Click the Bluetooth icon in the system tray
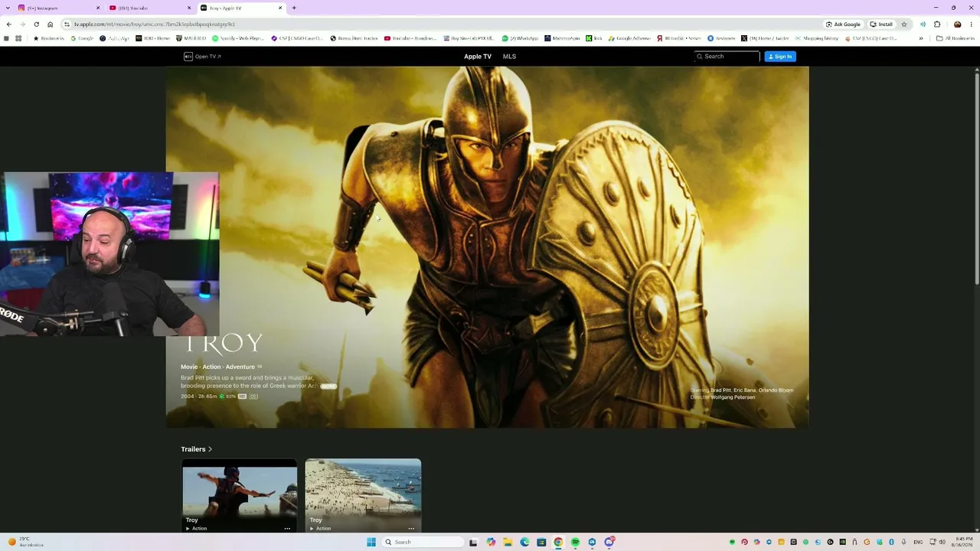 (x=891, y=542)
